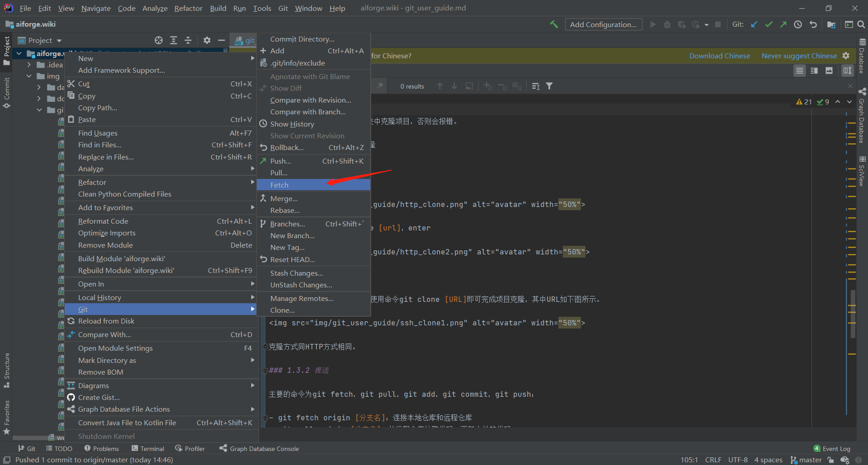The image size is (868, 465).
Task: Click Expand All icon in Project panel
Action: pyautogui.click(x=174, y=40)
